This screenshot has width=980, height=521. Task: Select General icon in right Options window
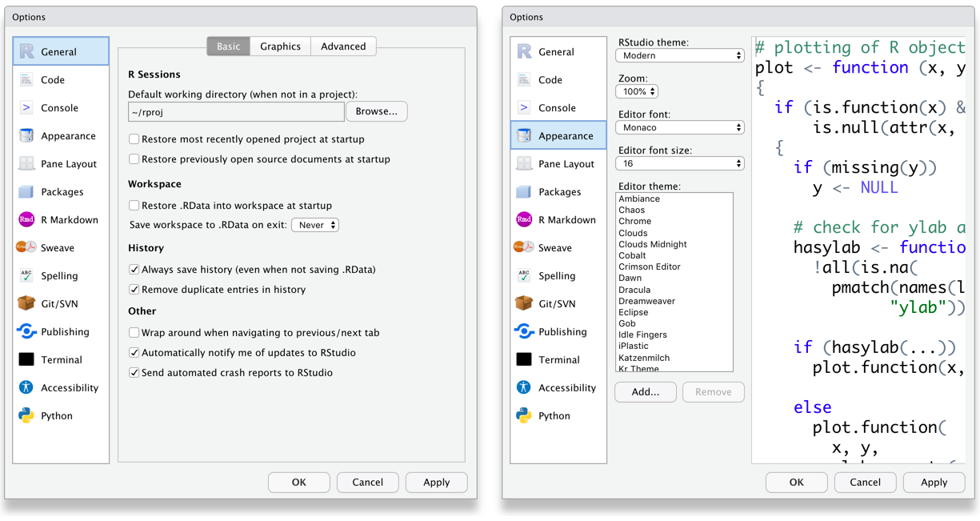tap(524, 51)
